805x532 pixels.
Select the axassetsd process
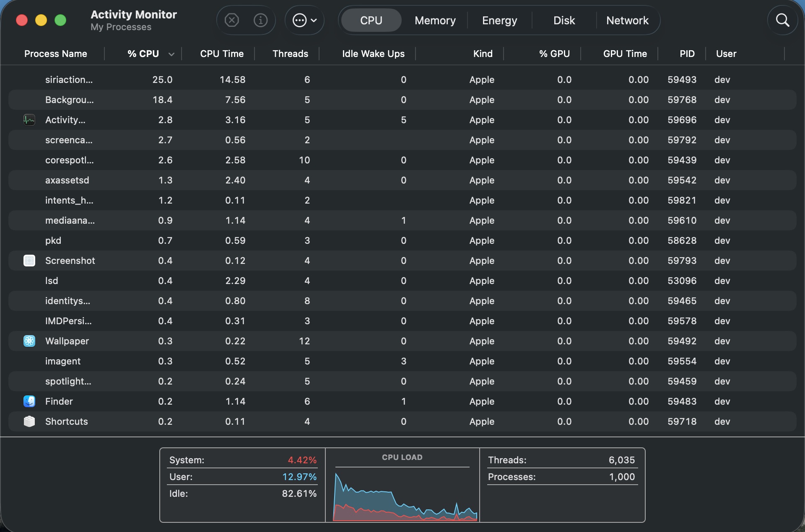[402, 180]
